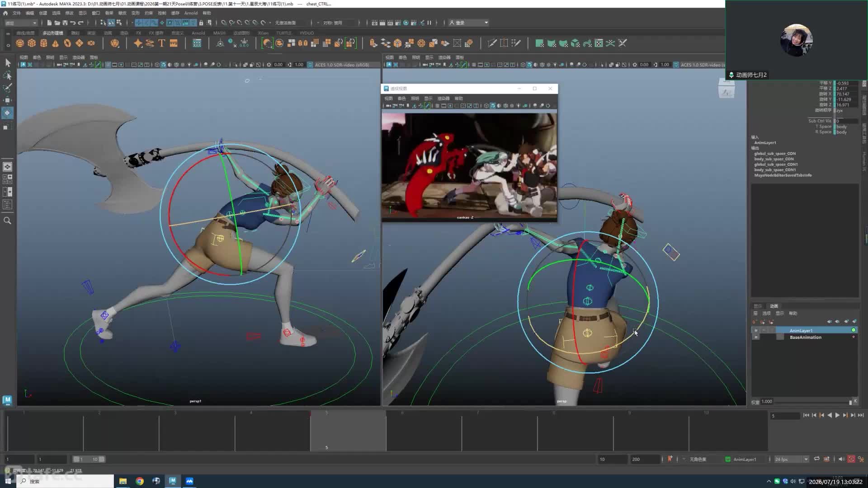Open the search tool in the left sidebar
Image resolution: width=868 pixels, height=488 pixels.
click(x=7, y=221)
